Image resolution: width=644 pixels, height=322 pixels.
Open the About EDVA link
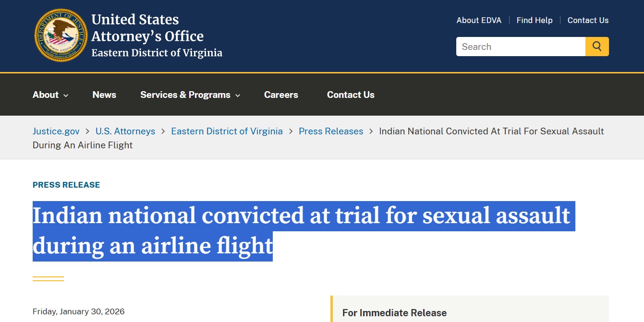coord(479,20)
